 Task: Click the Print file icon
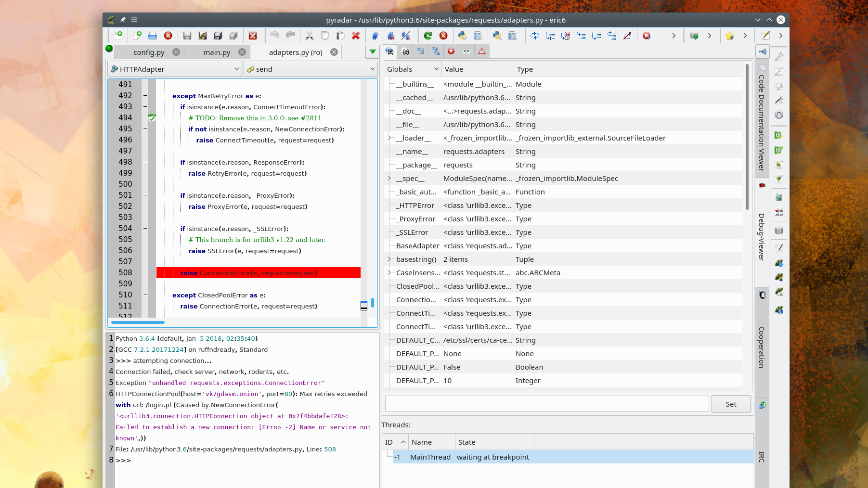pyautogui.click(x=153, y=36)
